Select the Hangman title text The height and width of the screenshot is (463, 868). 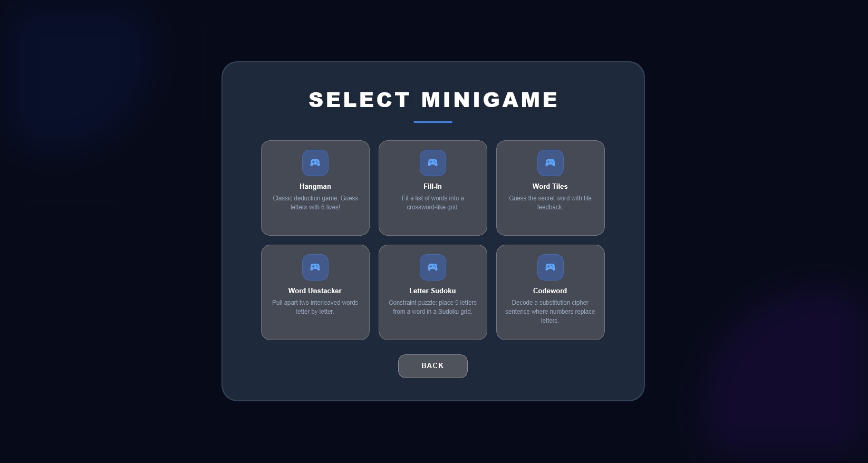[x=315, y=186]
